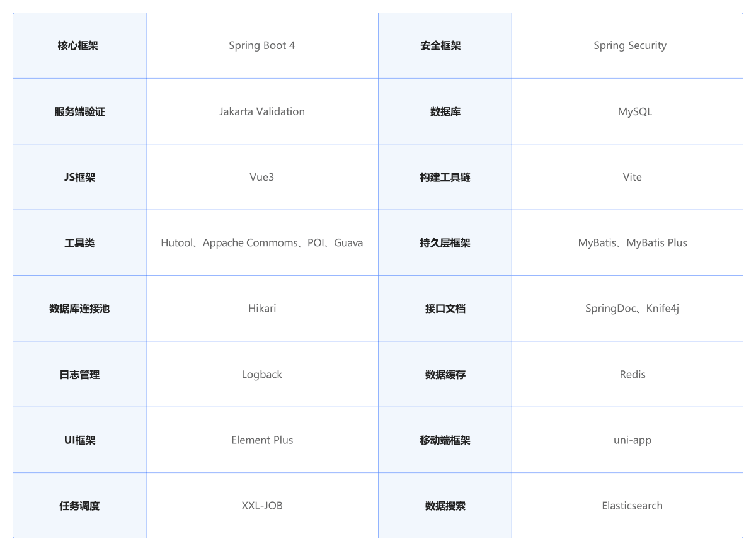Image resolution: width=756 pixels, height=551 pixels.
Task: Select the Hikari value cell
Action: pos(262,309)
